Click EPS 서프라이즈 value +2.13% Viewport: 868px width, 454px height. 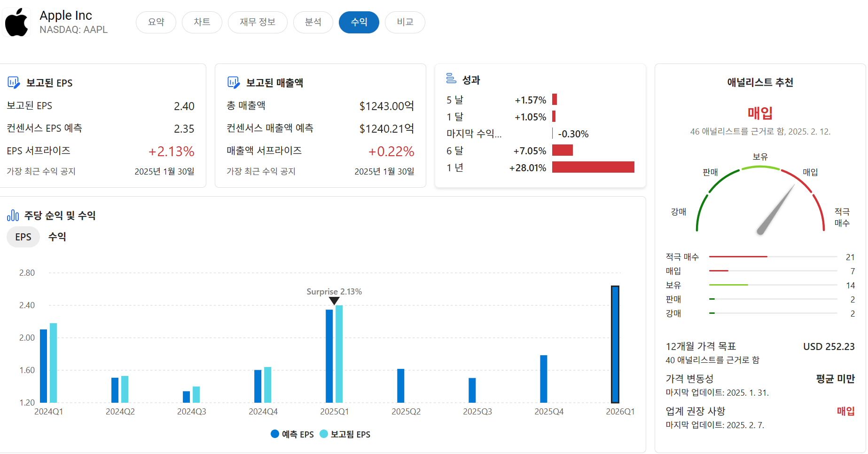pyautogui.click(x=171, y=151)
